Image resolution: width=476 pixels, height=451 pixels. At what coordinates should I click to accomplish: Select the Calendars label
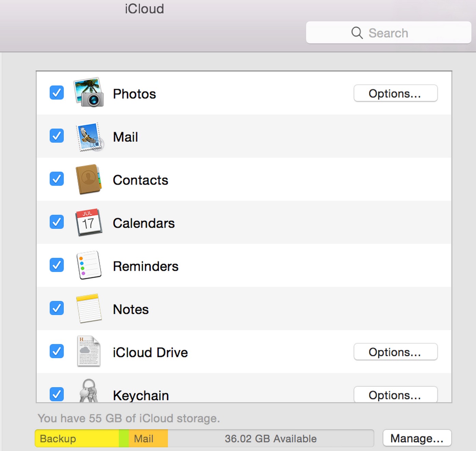(x=144, y=223)
